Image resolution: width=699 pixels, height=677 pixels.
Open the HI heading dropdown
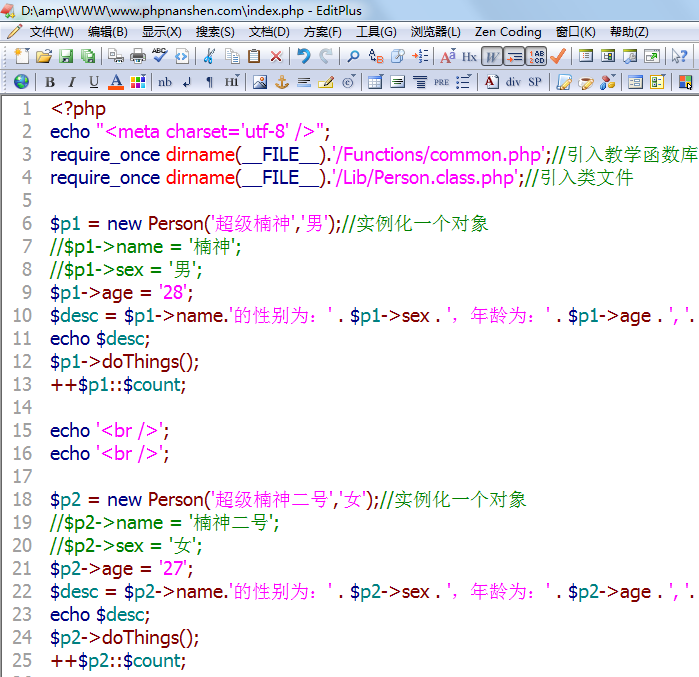tap(232, 82)
